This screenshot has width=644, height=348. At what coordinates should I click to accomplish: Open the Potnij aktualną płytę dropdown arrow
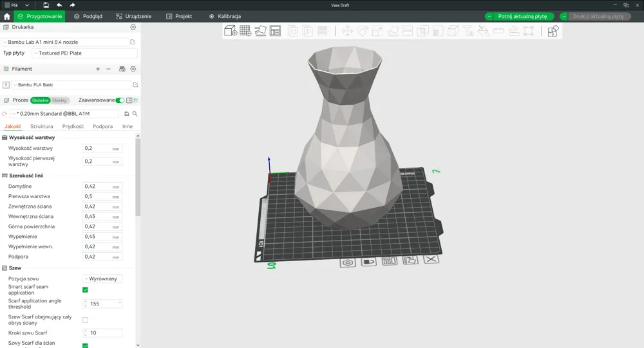tap(489, 17)
